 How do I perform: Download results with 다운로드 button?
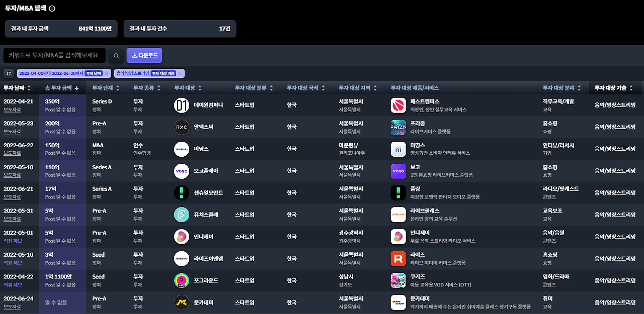(144, 55)
